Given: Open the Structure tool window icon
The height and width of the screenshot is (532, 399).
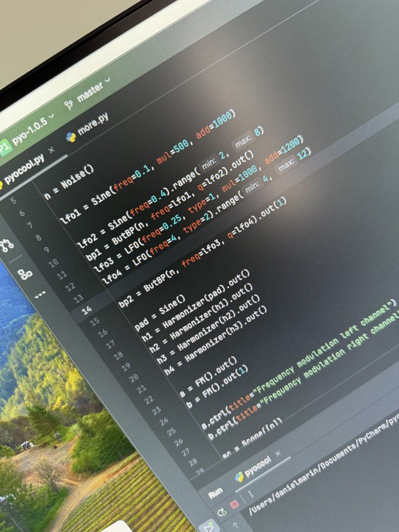Looking at the screenshot, I should (x=25, y=274).
